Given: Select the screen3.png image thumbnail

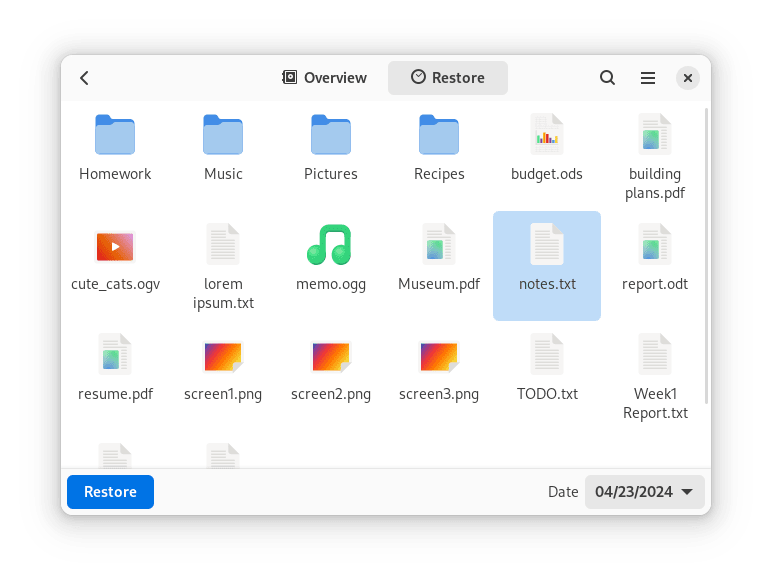Looking at the screenshot, I should point(439,356).
